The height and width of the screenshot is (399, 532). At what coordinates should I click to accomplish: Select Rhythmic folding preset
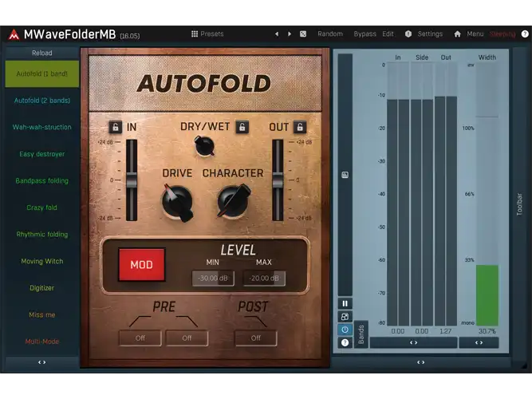pyautogui.click(x=42, y=235)
